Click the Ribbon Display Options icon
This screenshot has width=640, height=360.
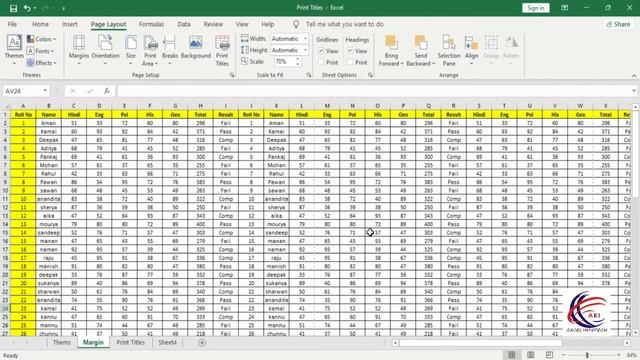pos(564,8)
